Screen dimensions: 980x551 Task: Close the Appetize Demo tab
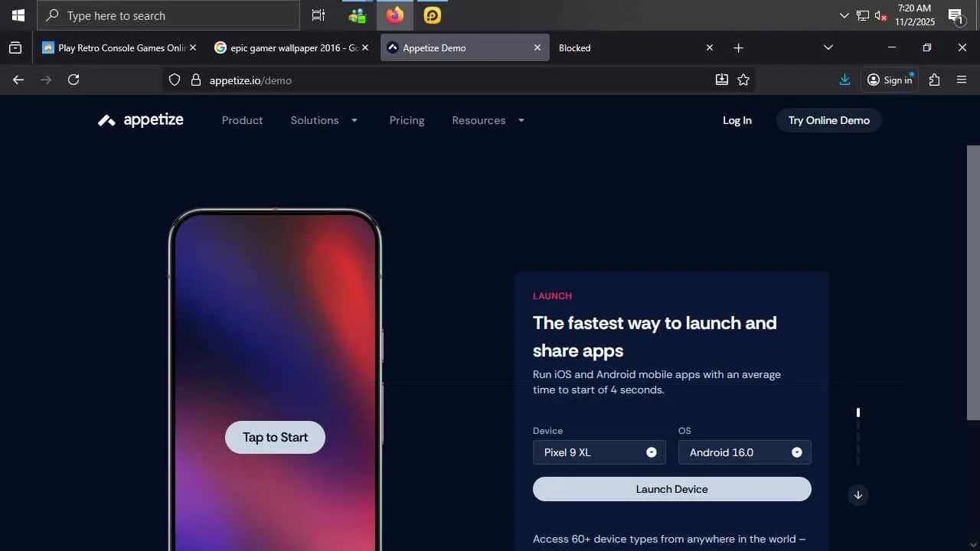(x=537, y=47)
